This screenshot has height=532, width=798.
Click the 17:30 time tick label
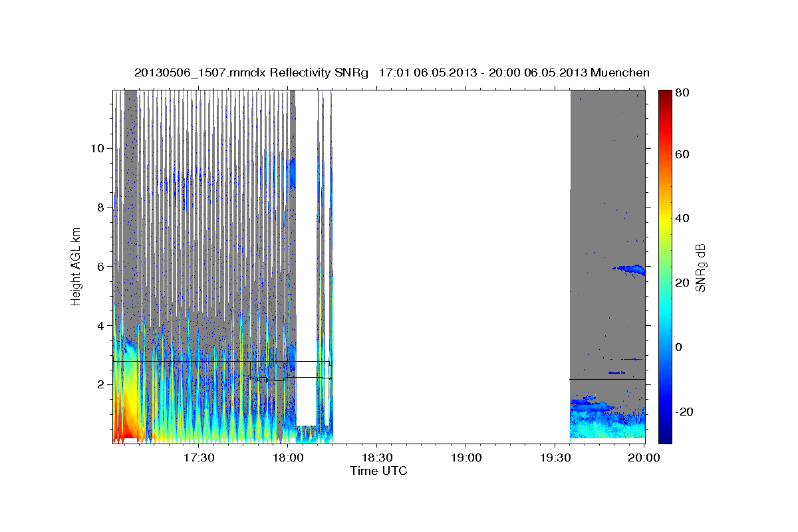pos(199,458)
